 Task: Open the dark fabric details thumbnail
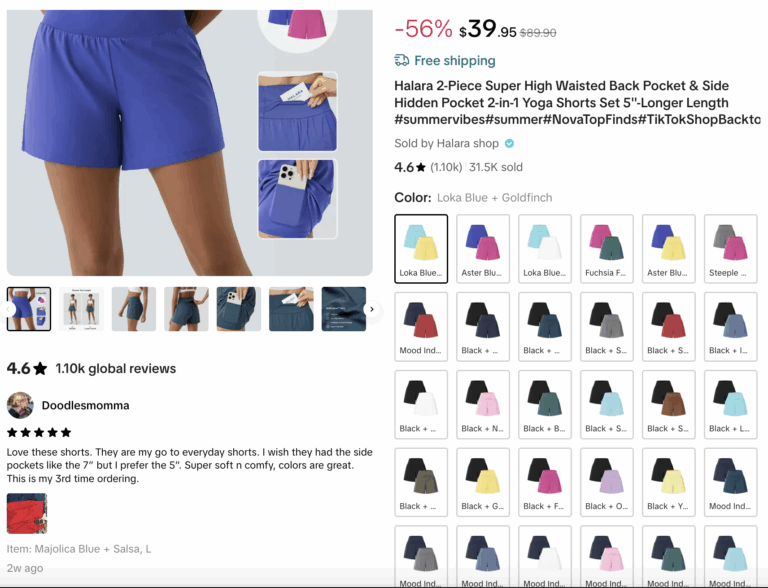point(344,309)
